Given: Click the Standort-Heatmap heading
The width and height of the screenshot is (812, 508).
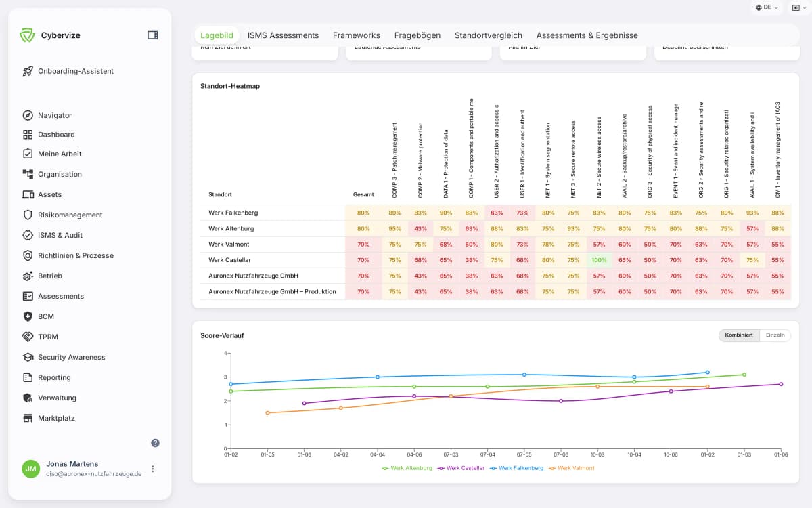Looking at the screenshot, I should point(230,86).
